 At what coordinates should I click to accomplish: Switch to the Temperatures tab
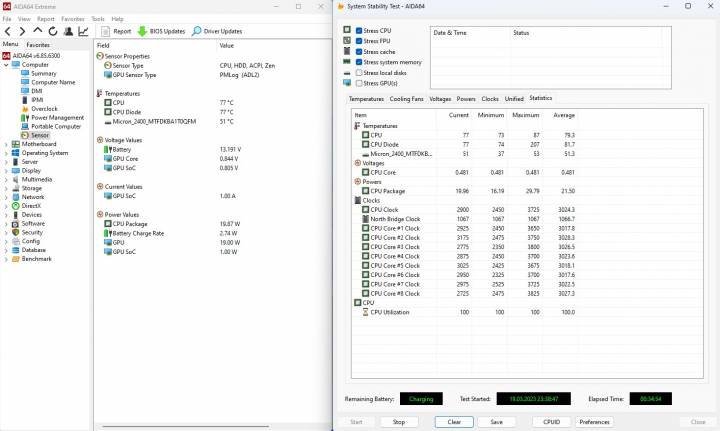tap(366, 99)
